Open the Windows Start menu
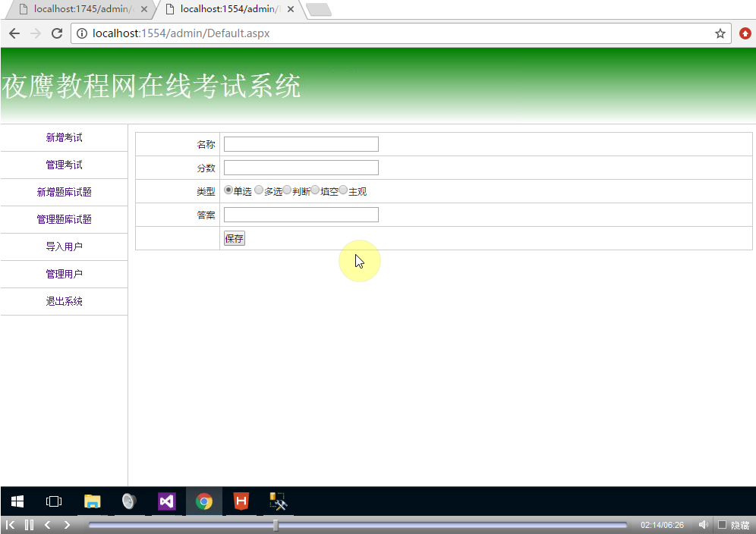756x534 pixels. (17, 501)
